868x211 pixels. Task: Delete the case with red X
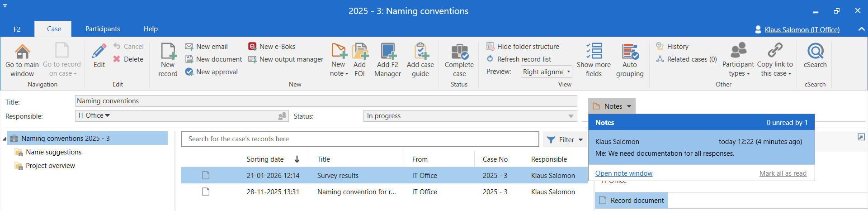128,59
